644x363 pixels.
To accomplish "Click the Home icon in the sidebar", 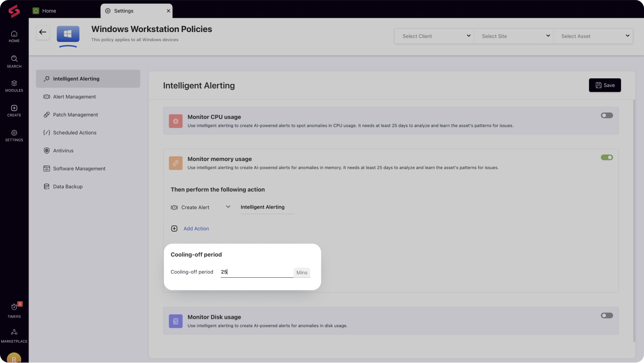I will tap(14, 36).
